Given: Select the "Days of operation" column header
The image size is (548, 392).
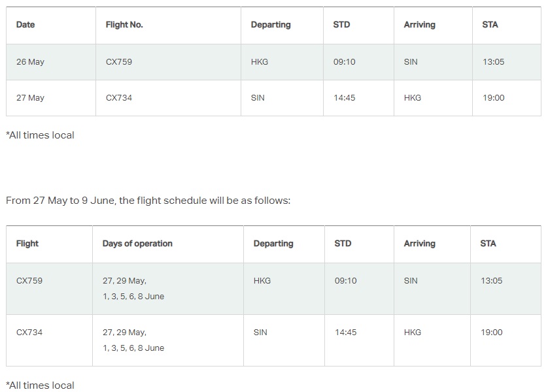Looking at the screenshot, I should pos(137,244).
